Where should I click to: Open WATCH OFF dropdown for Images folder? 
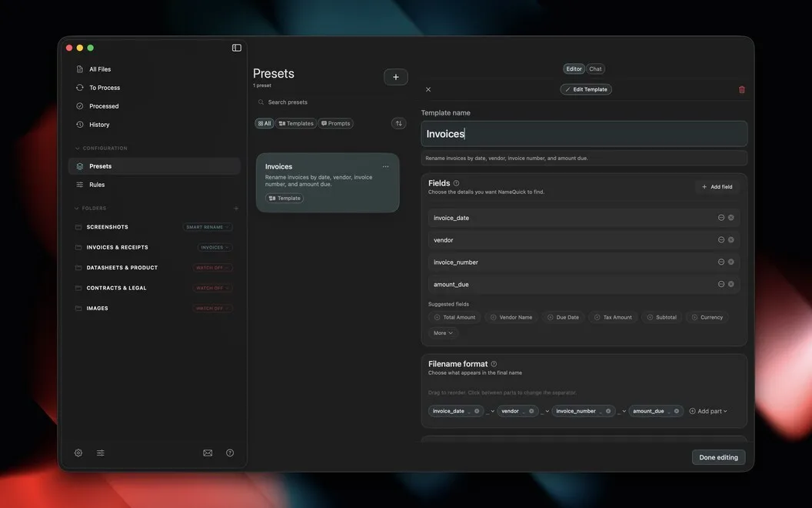click(212, 308)
